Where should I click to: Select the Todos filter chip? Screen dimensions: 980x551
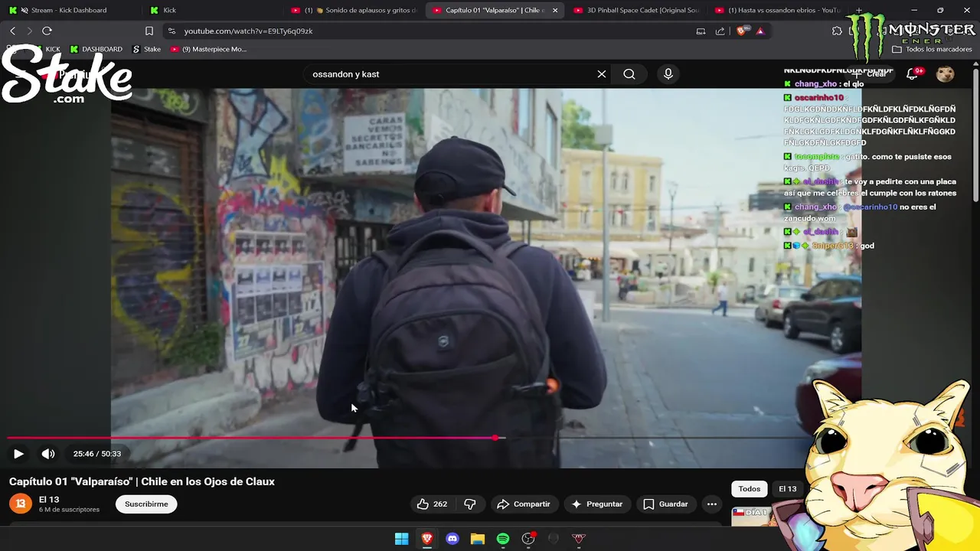click(750, 489)
